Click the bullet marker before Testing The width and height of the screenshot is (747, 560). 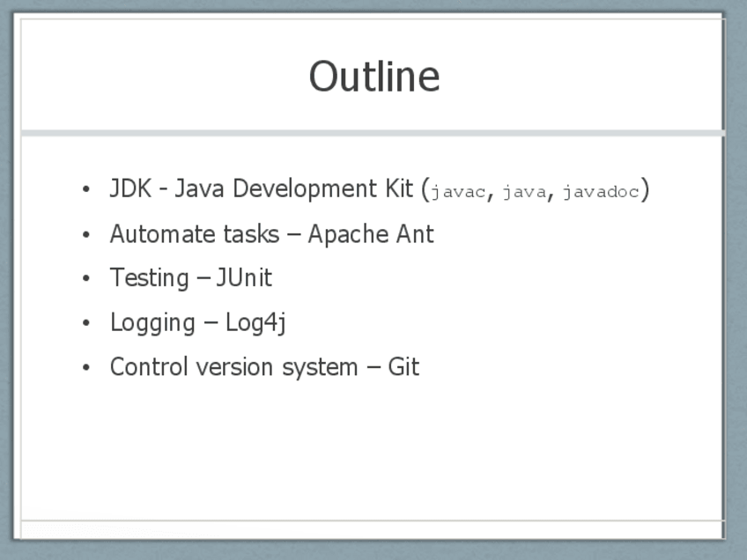(x=85, y=279)
